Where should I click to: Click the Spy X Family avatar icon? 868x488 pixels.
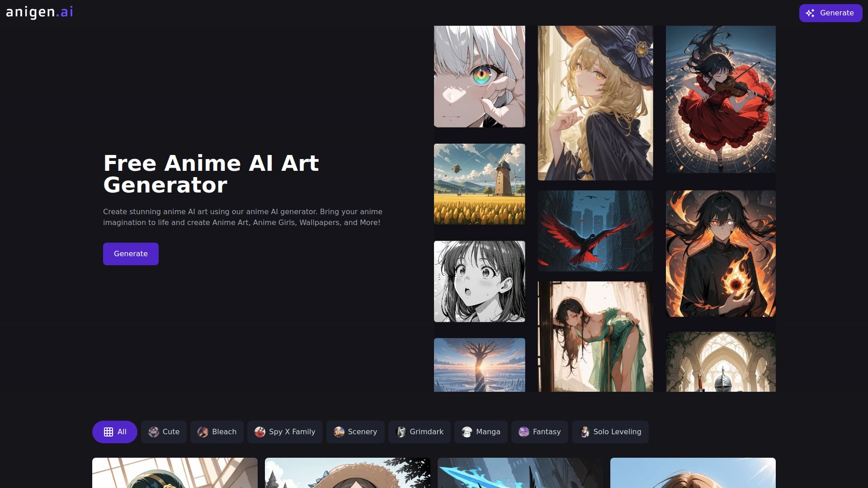259,432
